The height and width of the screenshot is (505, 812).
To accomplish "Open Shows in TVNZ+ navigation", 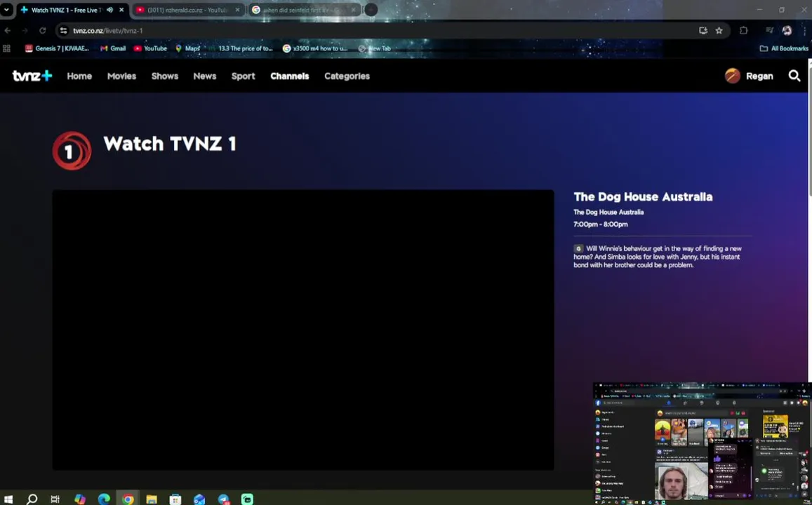I will [x=165, y=76].
